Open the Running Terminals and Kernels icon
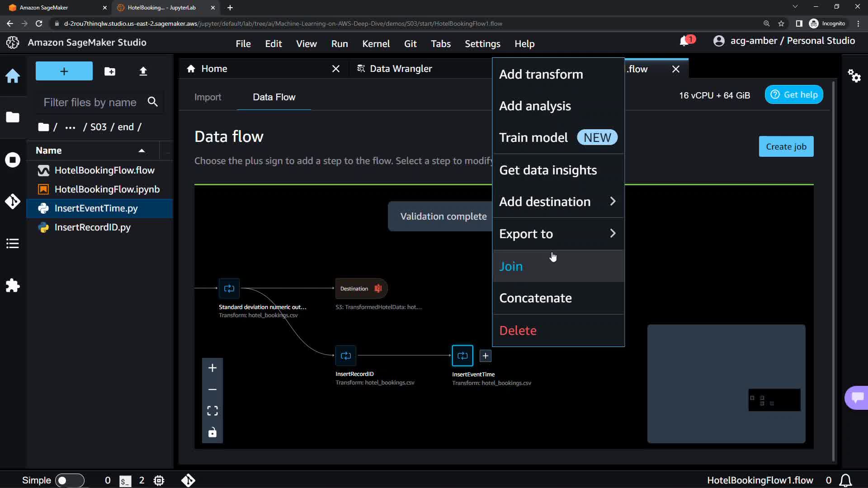The height and width of the screenshot is (488, 868). click(13, 160)
